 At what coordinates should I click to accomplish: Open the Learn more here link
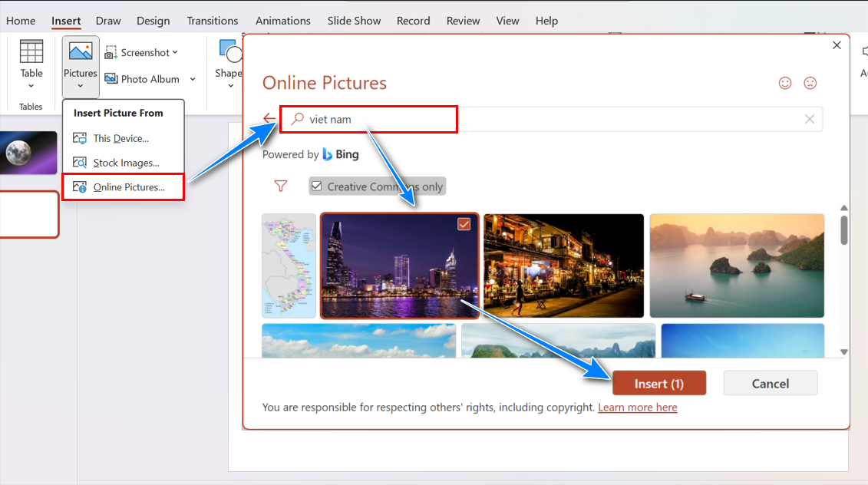637,407
